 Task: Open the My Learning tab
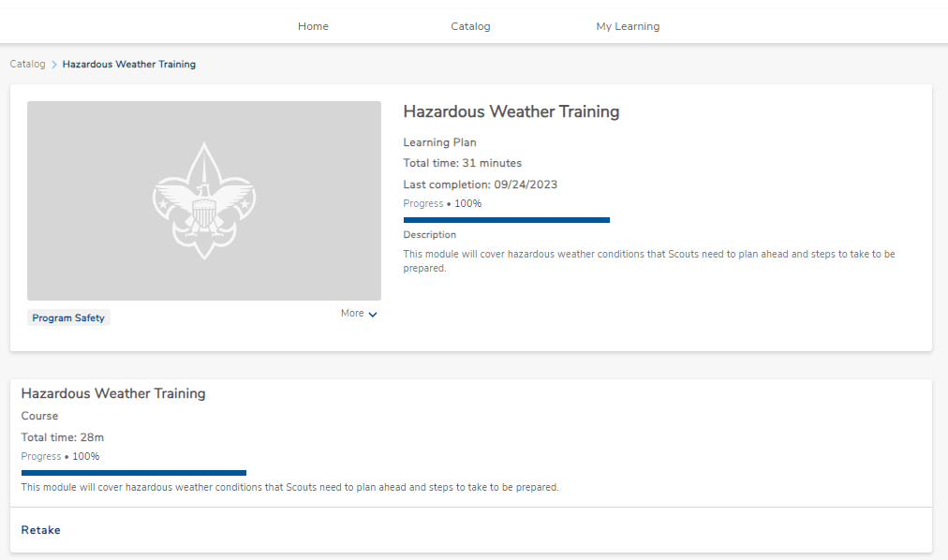tap(628, 26)
